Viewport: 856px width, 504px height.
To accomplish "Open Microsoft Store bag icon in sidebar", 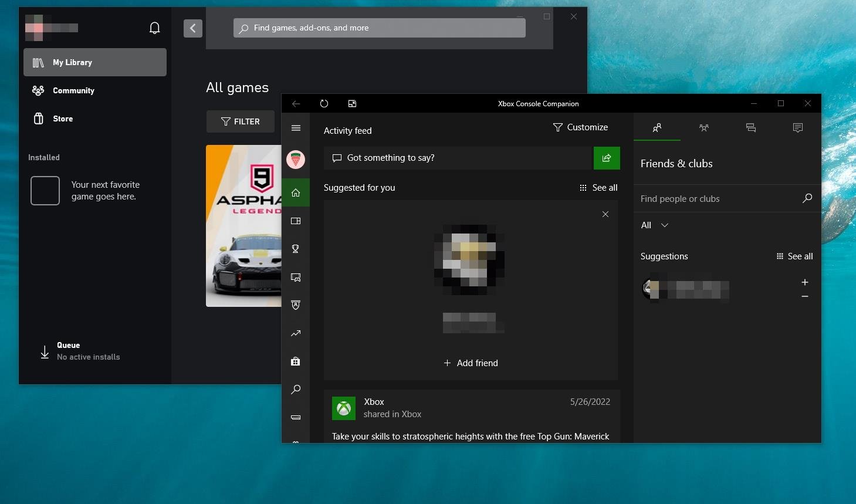I will (x=296, y=361).
